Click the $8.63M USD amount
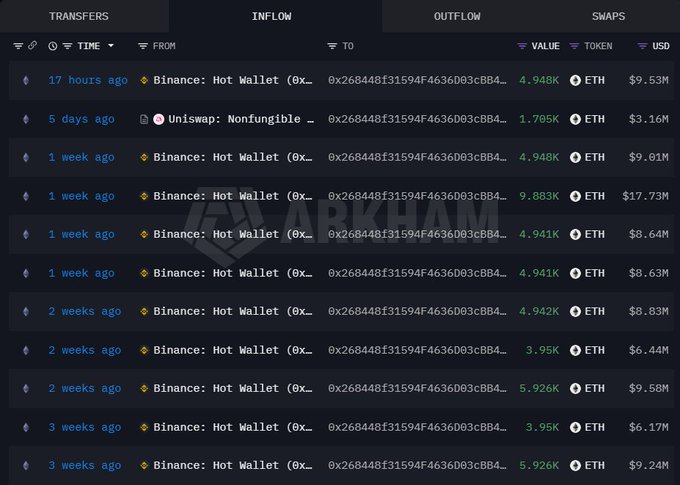Screen dimensions: 680x485 pyautogui.click(x=649, y=273)
